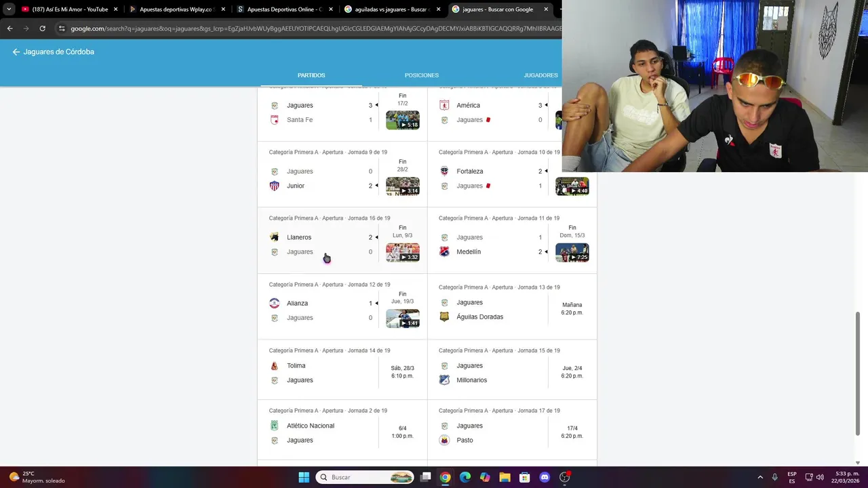Open Google Chrome from the taskbar
Screen dimensions: 868x488
tap(445, 477)
